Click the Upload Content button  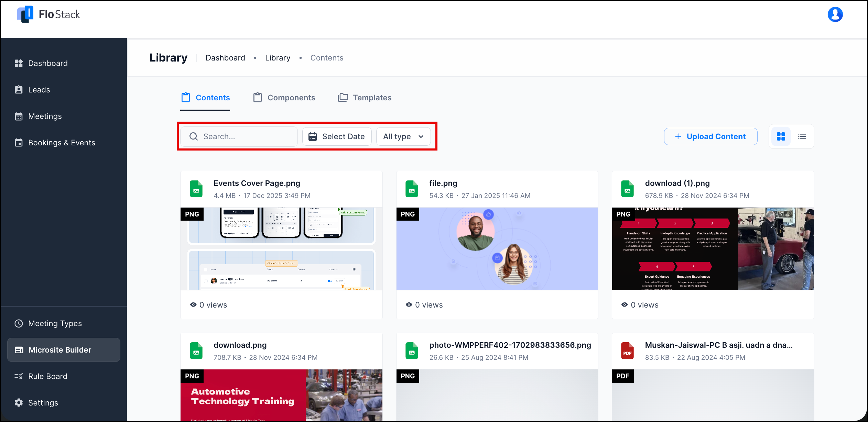tap(710, 136)
